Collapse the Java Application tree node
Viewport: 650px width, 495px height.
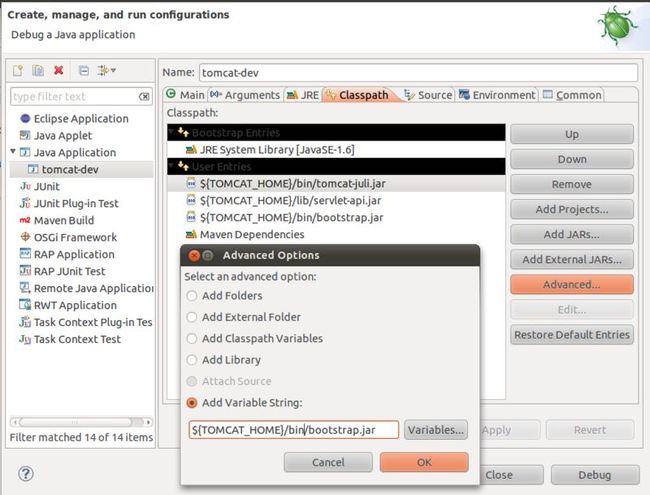point(13,152)
